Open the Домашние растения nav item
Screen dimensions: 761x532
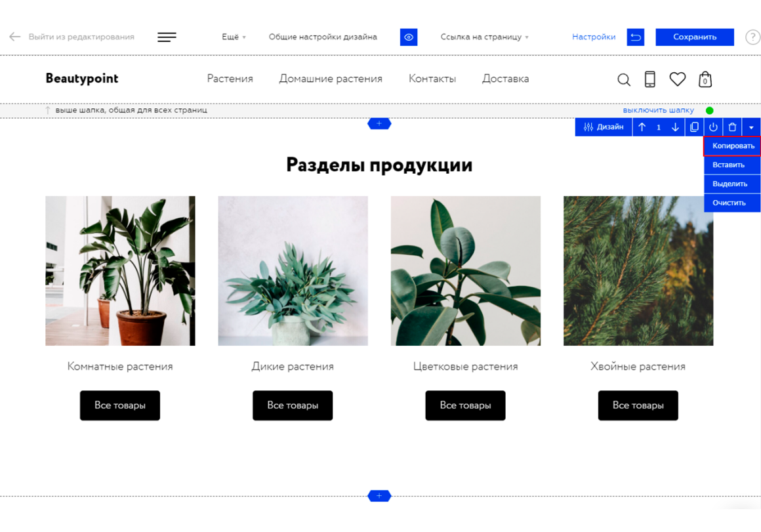pyautogui.click(x=331, y=79)
